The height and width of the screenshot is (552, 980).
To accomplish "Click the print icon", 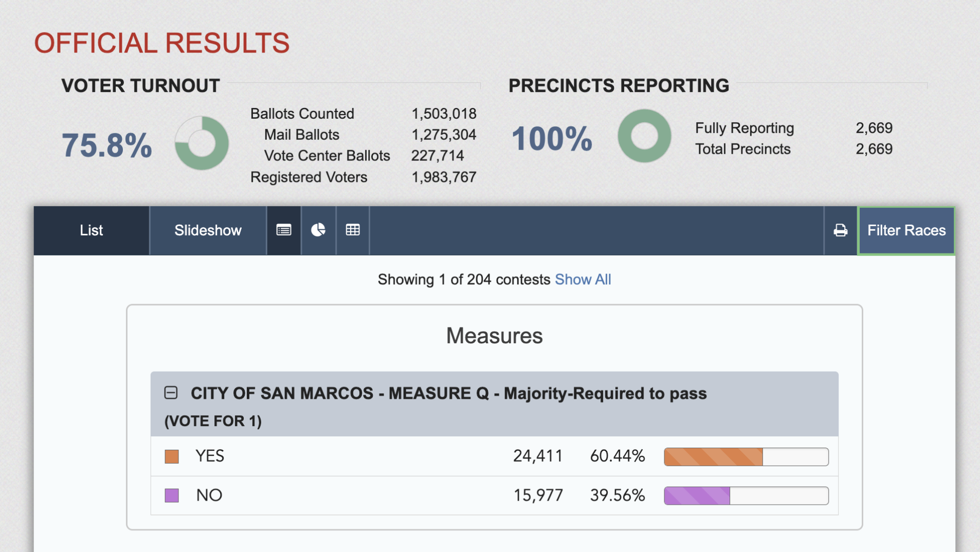I will pyautogui.click(x=840, y=230).
